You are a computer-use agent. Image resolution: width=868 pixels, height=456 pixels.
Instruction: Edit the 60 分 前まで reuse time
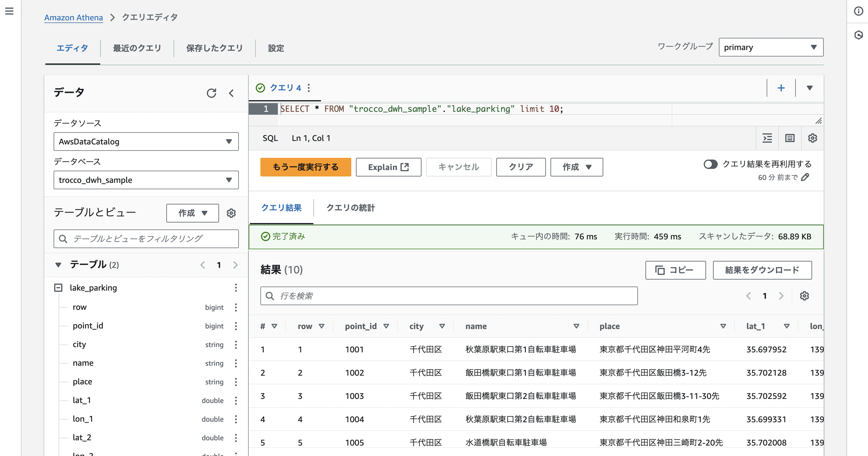click(805, 177)
